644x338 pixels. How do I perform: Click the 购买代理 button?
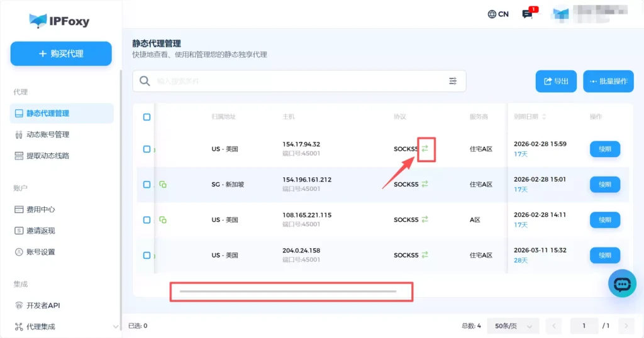(x=61, y=54)
